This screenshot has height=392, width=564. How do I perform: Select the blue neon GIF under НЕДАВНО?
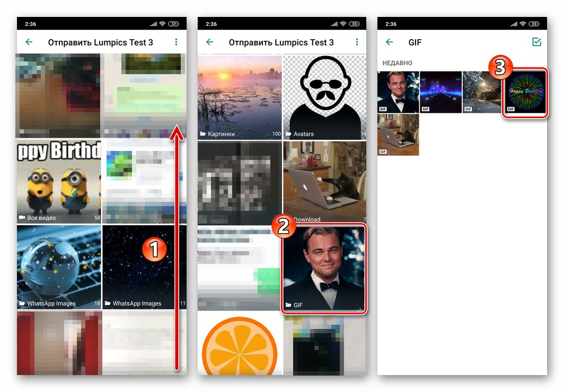pos(440,92)
